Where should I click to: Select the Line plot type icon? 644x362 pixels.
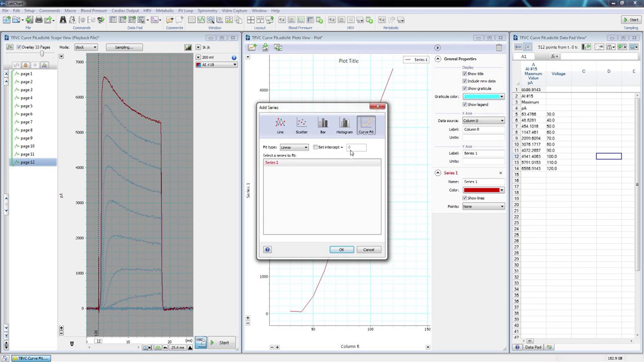pyautogui.click(x=280, y=125)
